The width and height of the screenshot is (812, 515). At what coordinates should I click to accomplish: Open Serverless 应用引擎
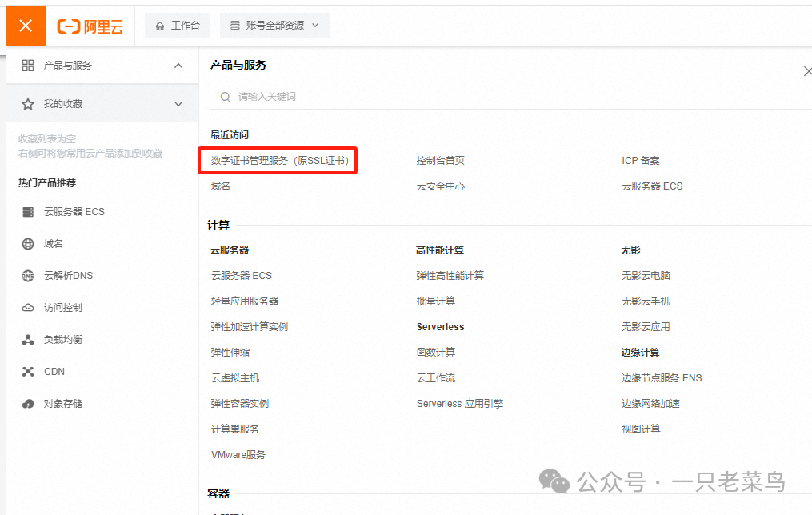pyautogui.click(x=460, y=404)
